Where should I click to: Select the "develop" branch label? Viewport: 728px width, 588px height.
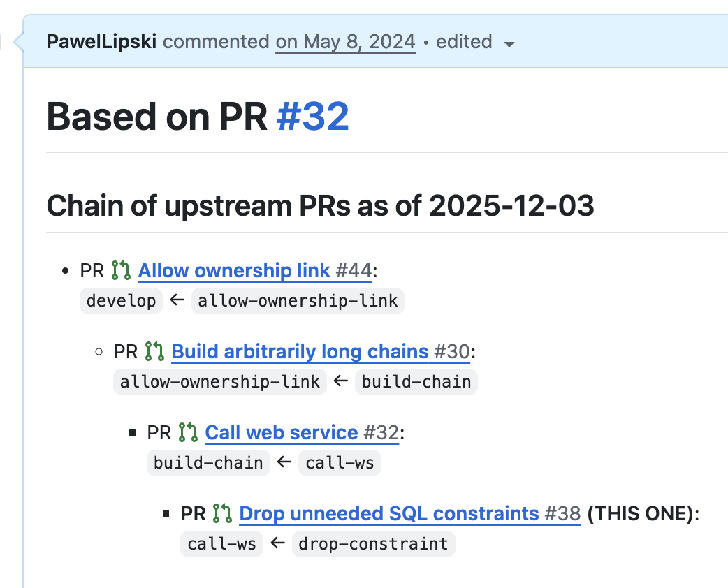(x=121, y=301)
